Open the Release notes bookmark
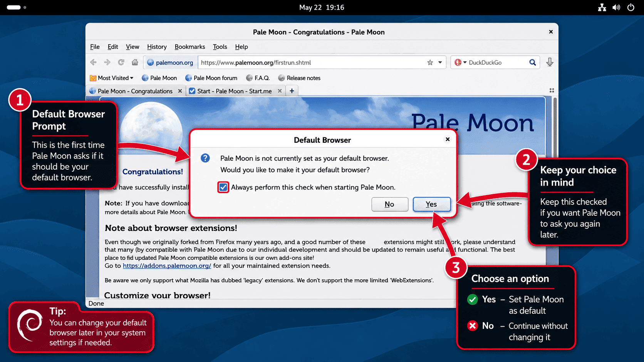The height and width of the screenshot is (362, 644). point(299,78)
